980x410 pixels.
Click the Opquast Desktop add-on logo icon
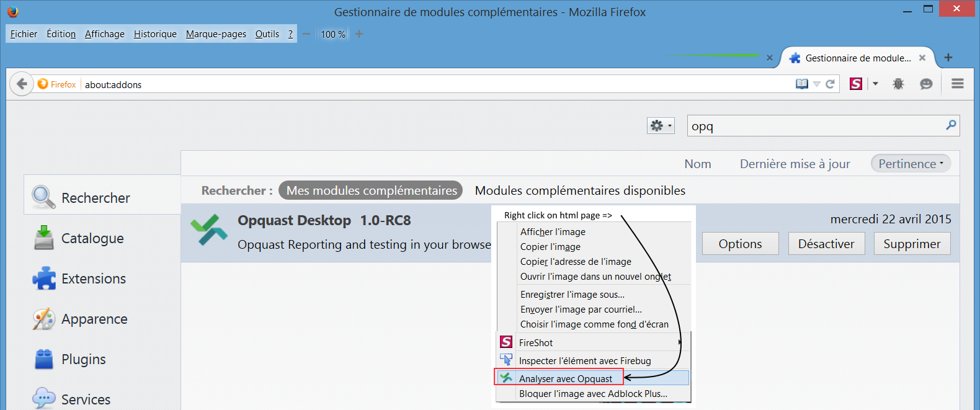209,230
